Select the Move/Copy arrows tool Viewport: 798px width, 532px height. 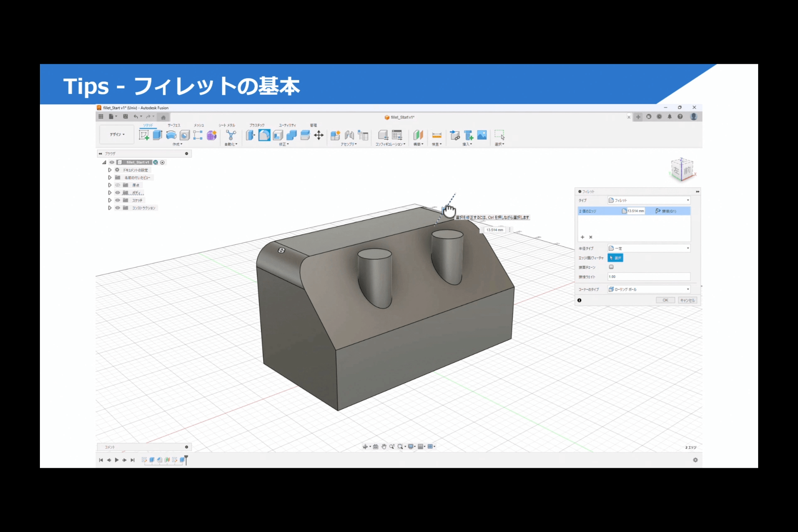point(319,135)
